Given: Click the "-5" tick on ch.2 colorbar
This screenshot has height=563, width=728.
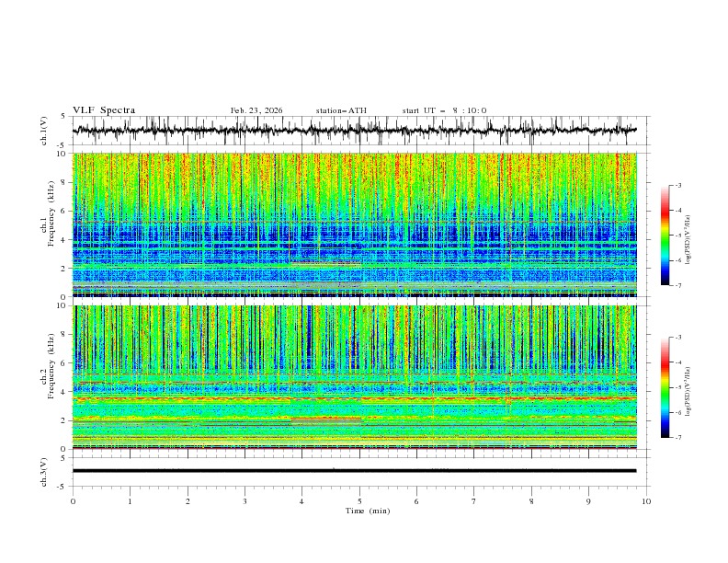Looking at the screenshot, I should 678,387.
